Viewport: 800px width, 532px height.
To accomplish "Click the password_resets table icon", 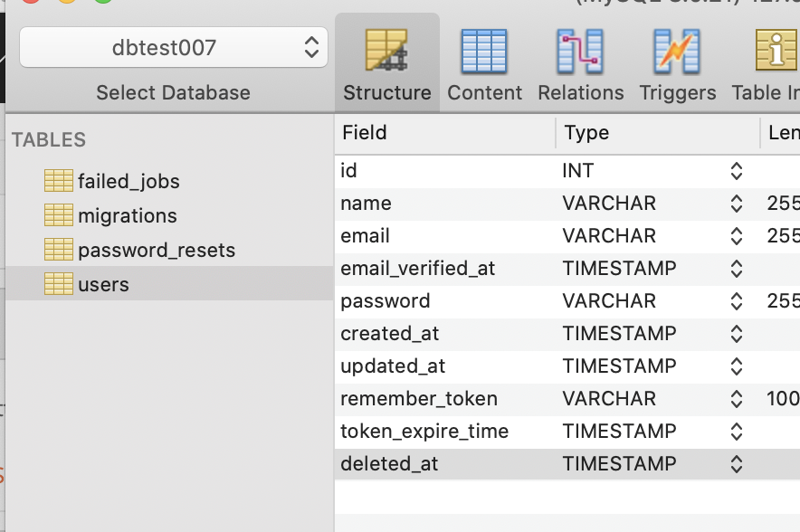I will click(59, 250).
